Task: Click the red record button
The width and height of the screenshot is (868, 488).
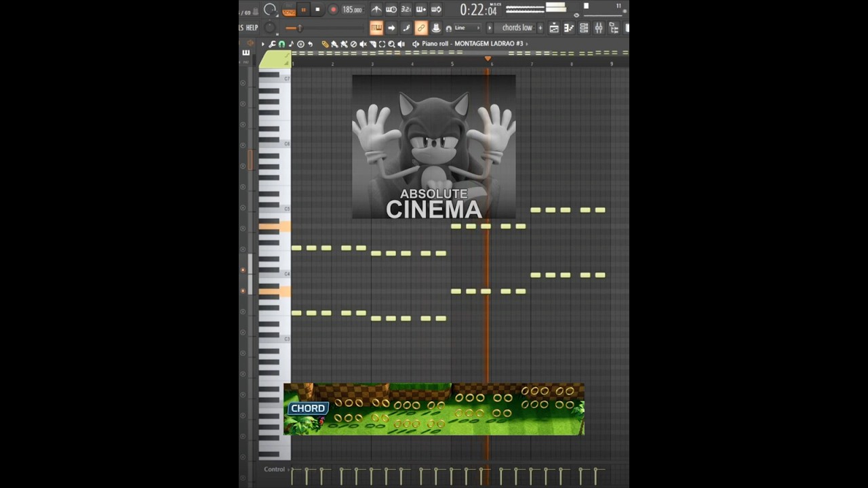Action: (333, 9)
